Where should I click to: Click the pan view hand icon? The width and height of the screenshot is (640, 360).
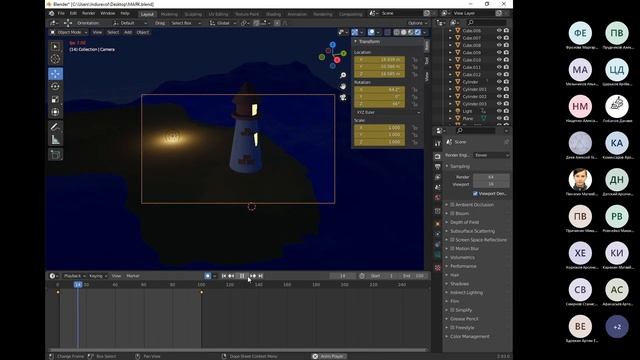pos(343,86)
